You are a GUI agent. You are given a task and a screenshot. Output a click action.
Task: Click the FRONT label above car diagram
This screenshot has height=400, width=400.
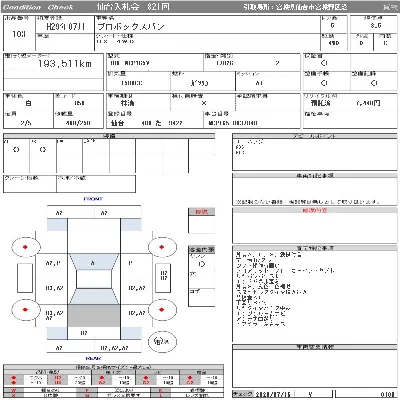coord(93,199)
